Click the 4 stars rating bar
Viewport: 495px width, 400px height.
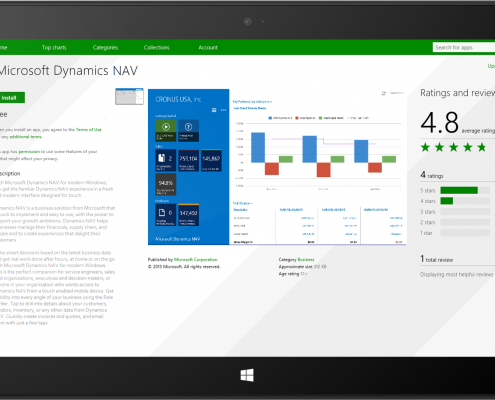(x=465, y=201)
